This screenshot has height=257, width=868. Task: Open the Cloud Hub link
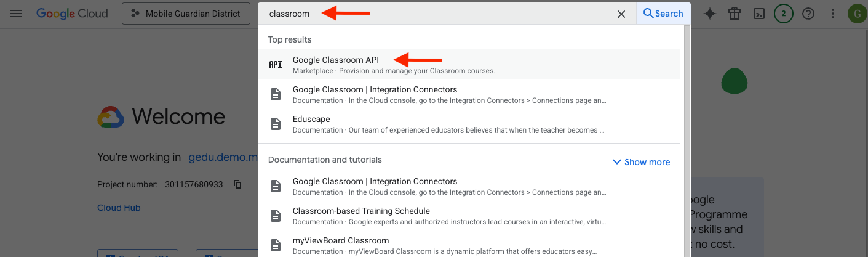[119, 208]
